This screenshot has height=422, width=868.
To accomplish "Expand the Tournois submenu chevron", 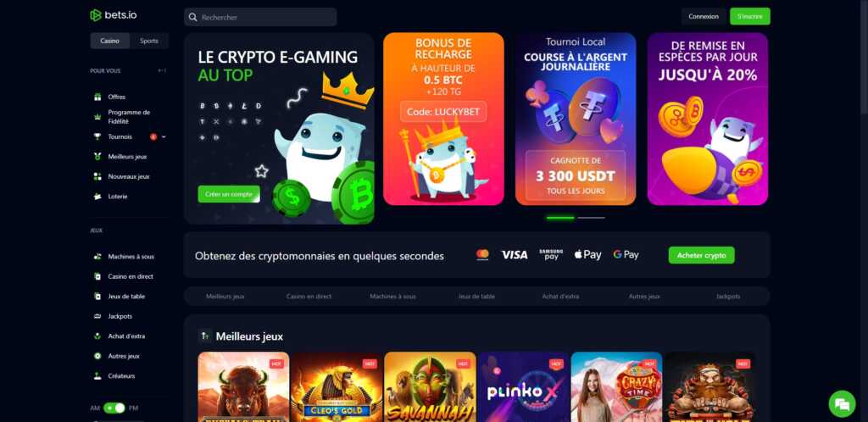I will click(164, 136).
